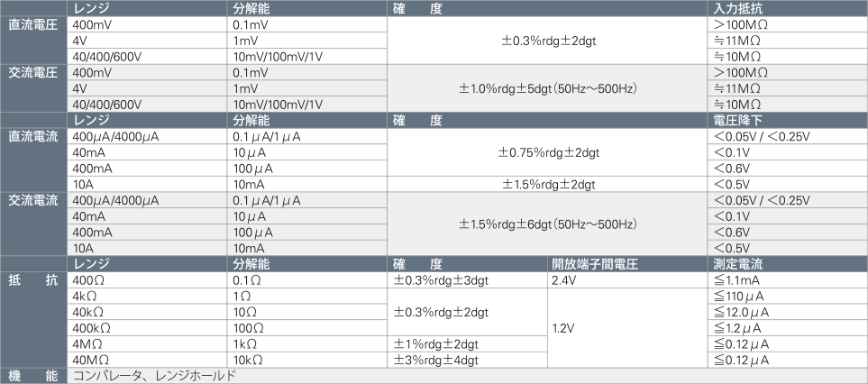Click the 直流電流 row header
Screen dimensions: 868x384
tap(33, 160)
